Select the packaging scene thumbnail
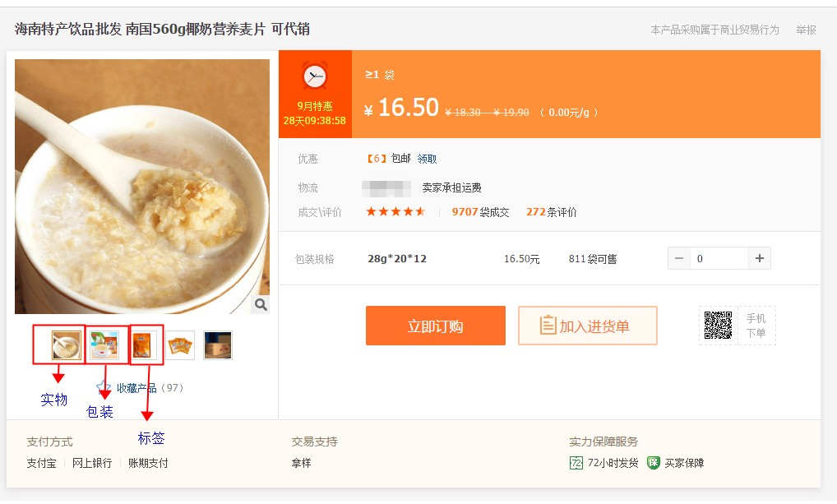The image size is (837, 504). (104, 345)
